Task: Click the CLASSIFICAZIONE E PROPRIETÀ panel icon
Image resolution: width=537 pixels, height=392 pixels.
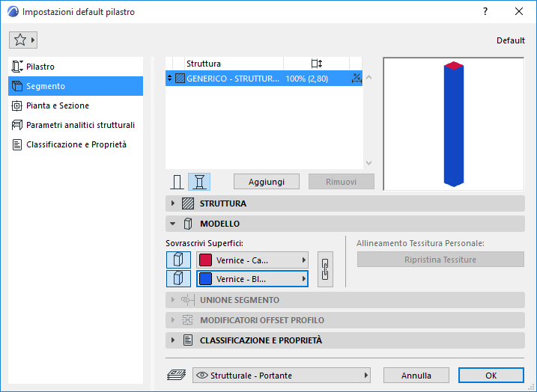Action: [188, 340]
